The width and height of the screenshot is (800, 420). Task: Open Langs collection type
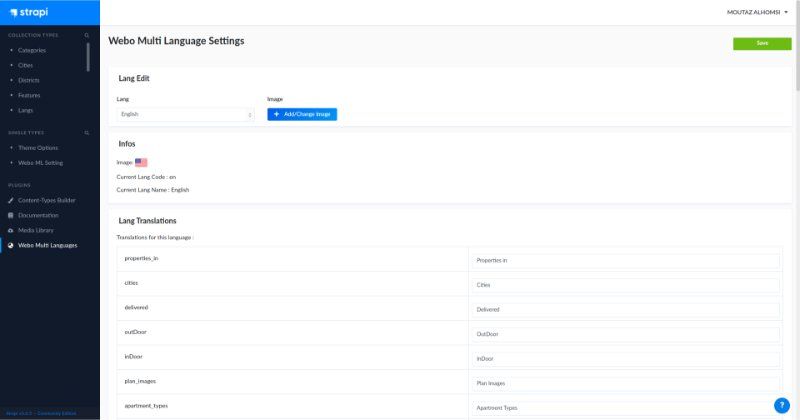(26, 110)
